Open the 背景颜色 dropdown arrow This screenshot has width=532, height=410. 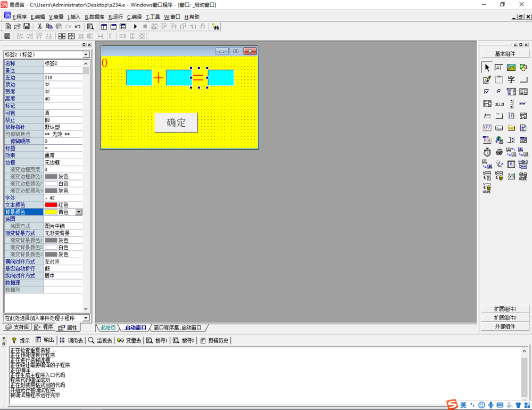[79, 212]
